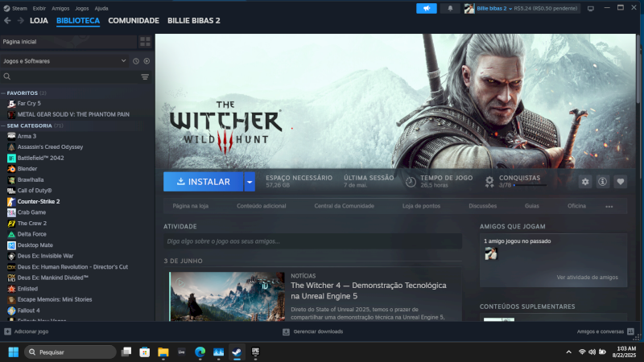Open Jogos e Softwares dropdown
Viewport: 644px width, 362px height.
coord(64,61)
